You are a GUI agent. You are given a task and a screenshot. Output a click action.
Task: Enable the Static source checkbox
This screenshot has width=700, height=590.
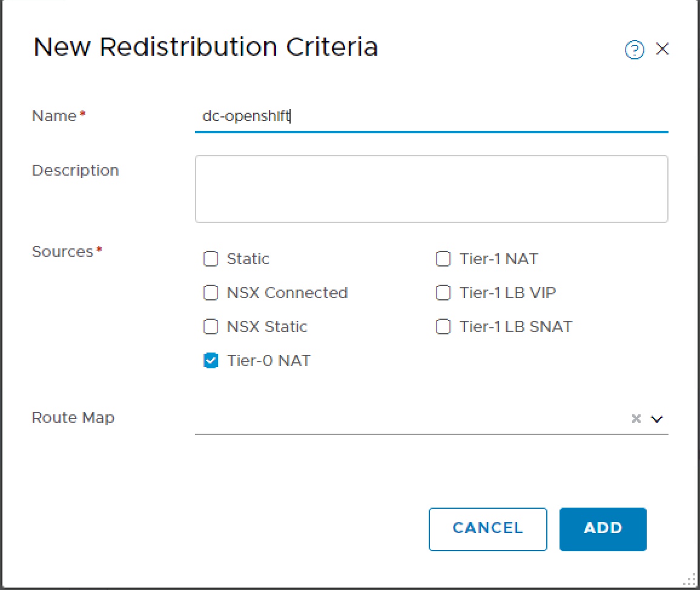211,259
